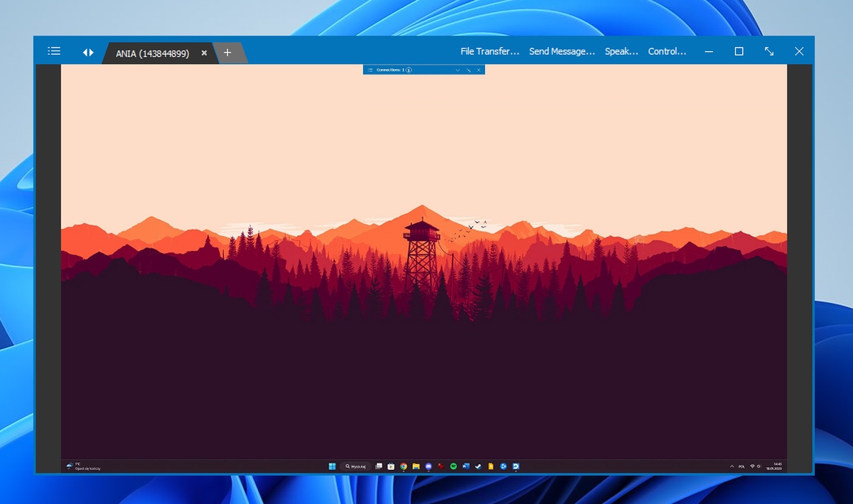Click the remote Windows Start button
853x504 pixels.
tap(332, 466)
